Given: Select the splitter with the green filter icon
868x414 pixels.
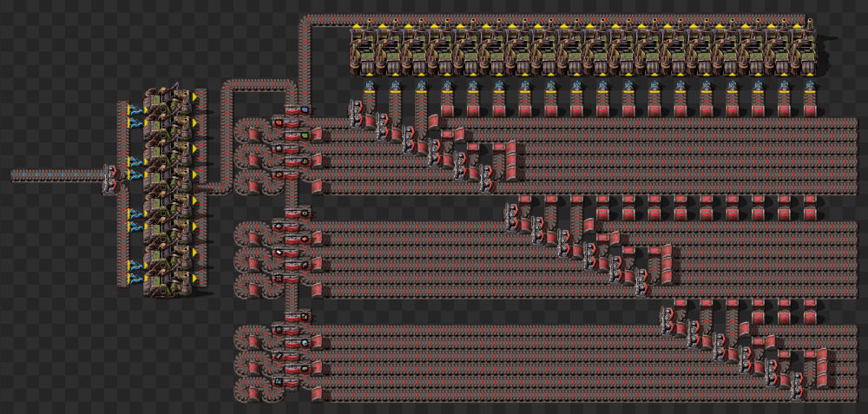Looking at the screenshot, I should coord(298,135).
